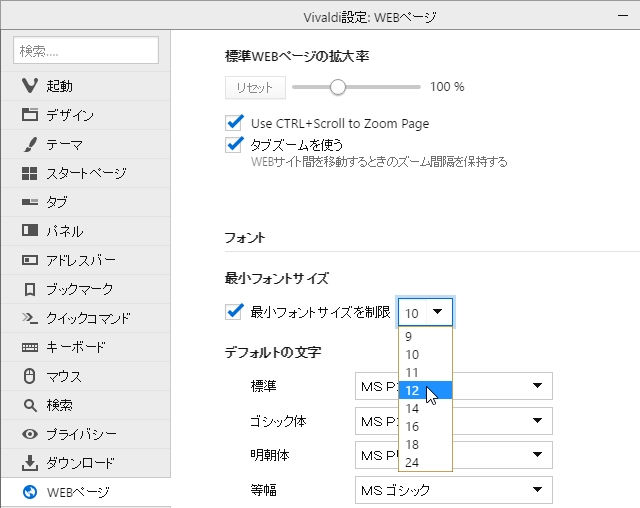Screen dimensions: 640x508
Task: Choose font size 18 option
Action: point(425,444)
